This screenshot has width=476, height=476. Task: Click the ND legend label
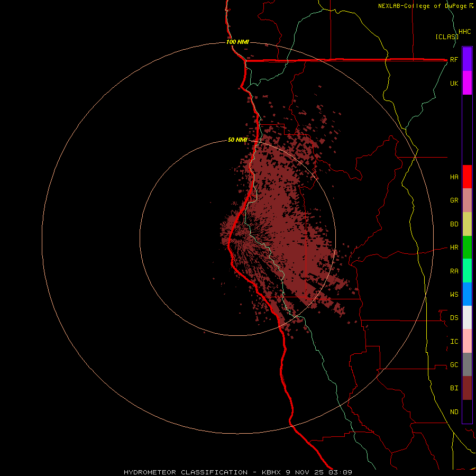click(454, 412)
